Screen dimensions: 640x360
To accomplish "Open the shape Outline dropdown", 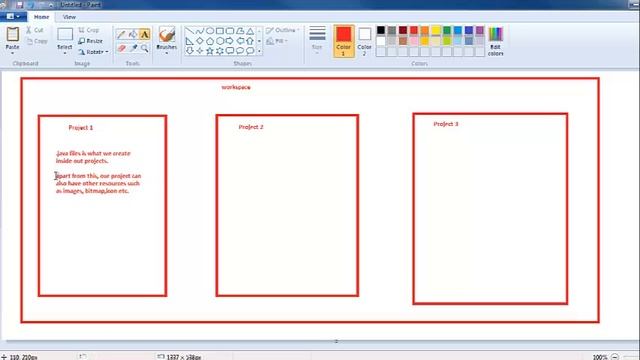I will click(x=283, y=30).
